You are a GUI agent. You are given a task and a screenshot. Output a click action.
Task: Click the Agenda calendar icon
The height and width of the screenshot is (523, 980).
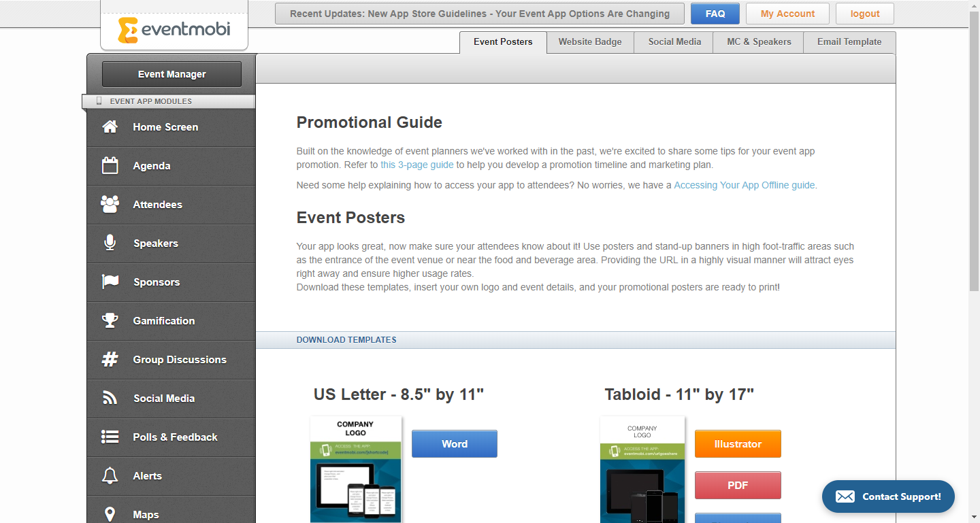pyautogui.click(x=110, y=166)
